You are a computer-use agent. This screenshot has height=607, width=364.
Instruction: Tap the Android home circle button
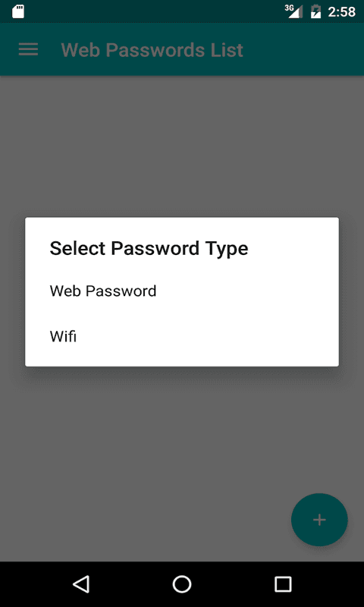coord(182,583)
